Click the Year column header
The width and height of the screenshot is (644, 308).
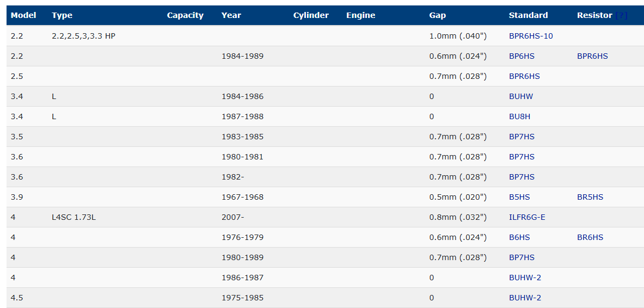pyautogui.click(x=231, y=15)
